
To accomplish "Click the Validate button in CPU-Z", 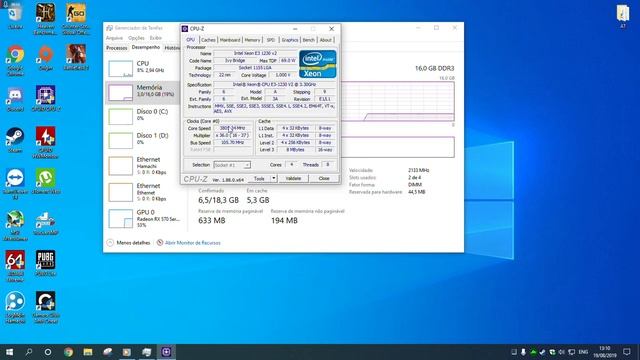I will pos(293,178).
